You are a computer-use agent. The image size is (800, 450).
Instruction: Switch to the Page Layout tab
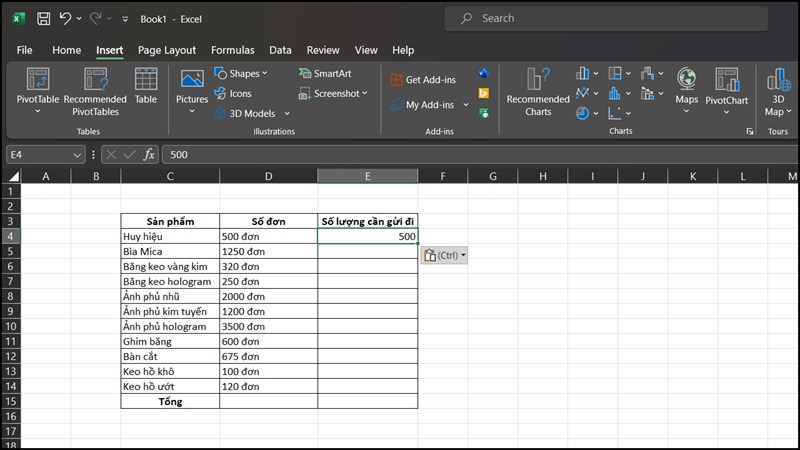pos(167,50)
